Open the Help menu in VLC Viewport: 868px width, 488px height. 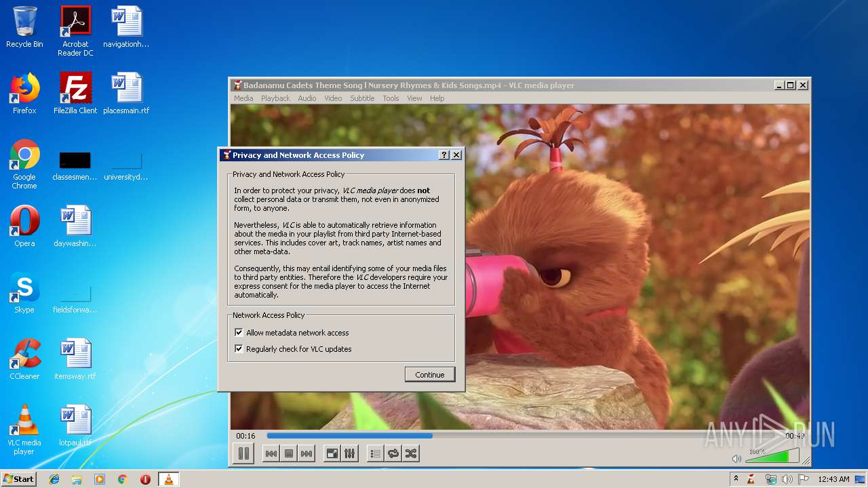coord(437,98)
